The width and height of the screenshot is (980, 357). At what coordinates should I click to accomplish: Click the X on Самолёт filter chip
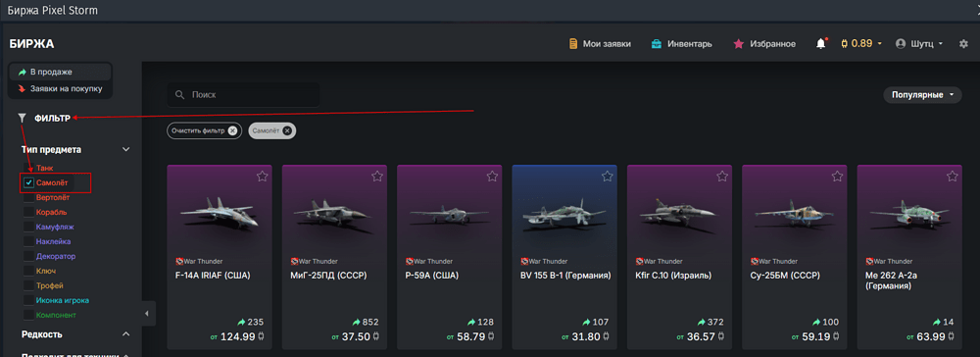click(287, 130)
